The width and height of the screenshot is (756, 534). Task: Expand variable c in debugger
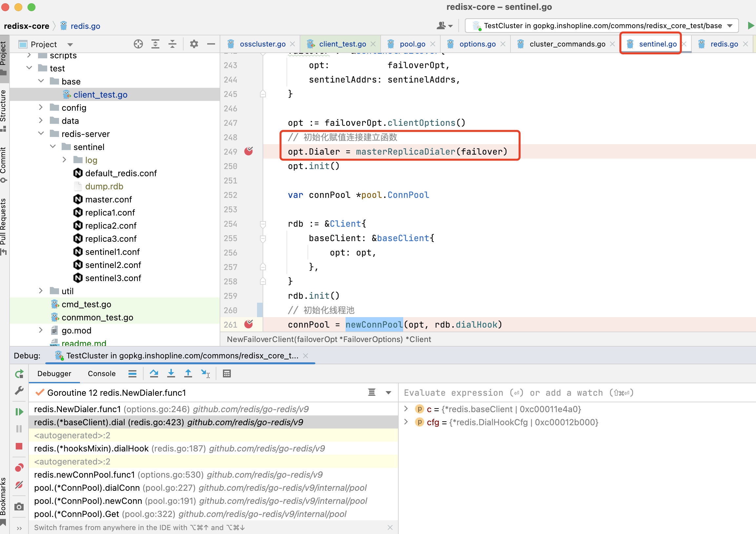[406, 409]
